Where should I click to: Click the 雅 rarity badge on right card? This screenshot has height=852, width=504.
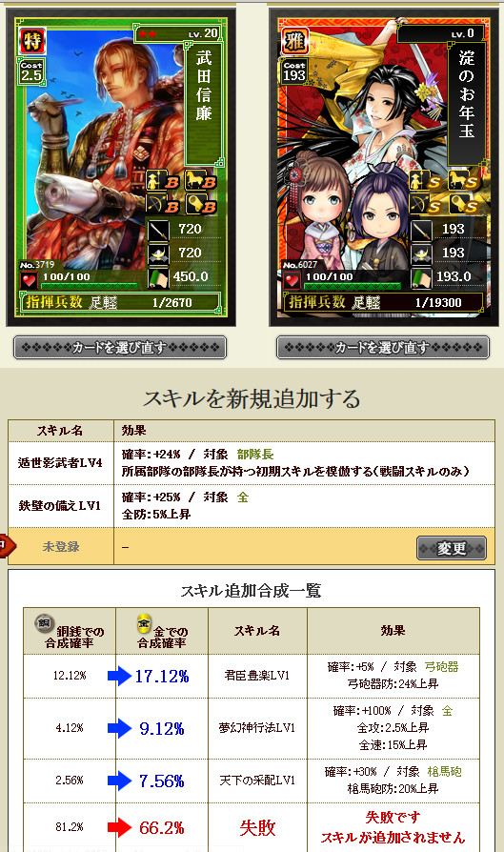295,41
